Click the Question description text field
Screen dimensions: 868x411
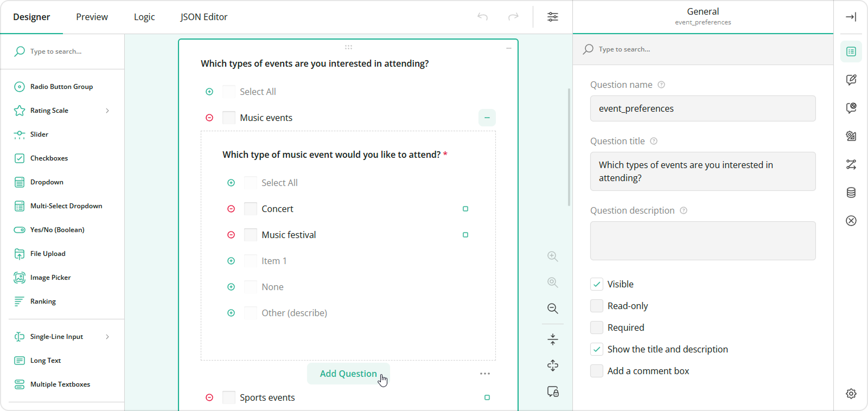(x=703, y=241)
